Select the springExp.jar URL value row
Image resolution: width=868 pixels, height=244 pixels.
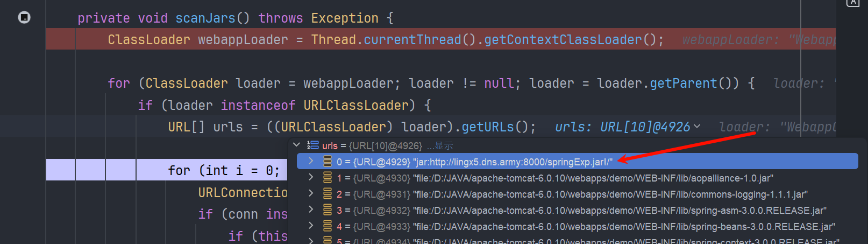[x=578, y=161]
